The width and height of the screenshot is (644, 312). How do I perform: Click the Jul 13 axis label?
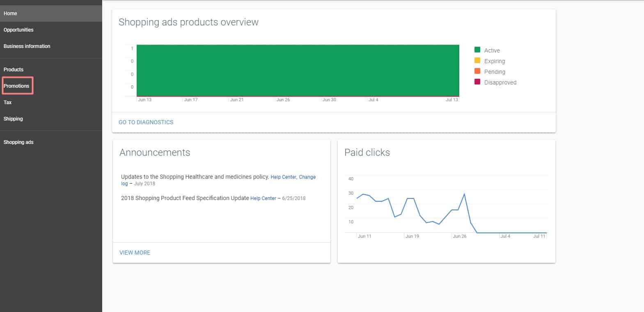(451, 100)
